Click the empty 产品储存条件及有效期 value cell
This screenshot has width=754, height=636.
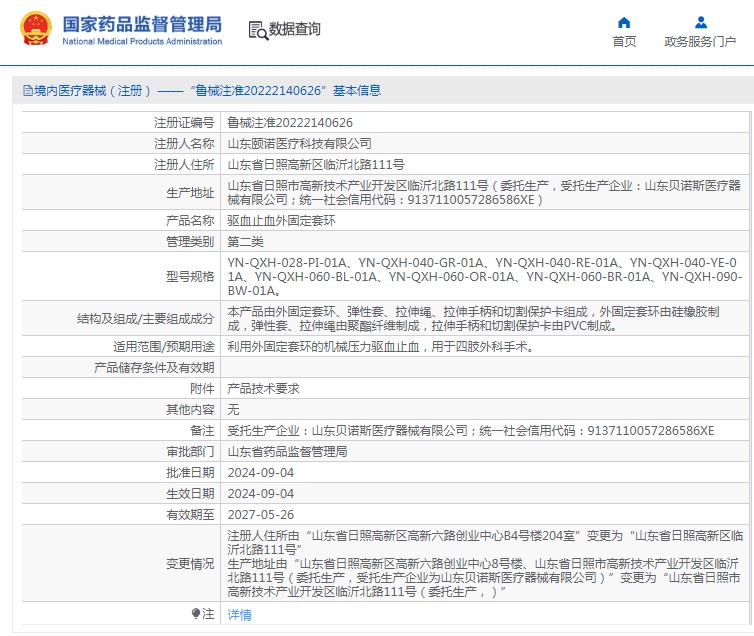click(485, 368)
